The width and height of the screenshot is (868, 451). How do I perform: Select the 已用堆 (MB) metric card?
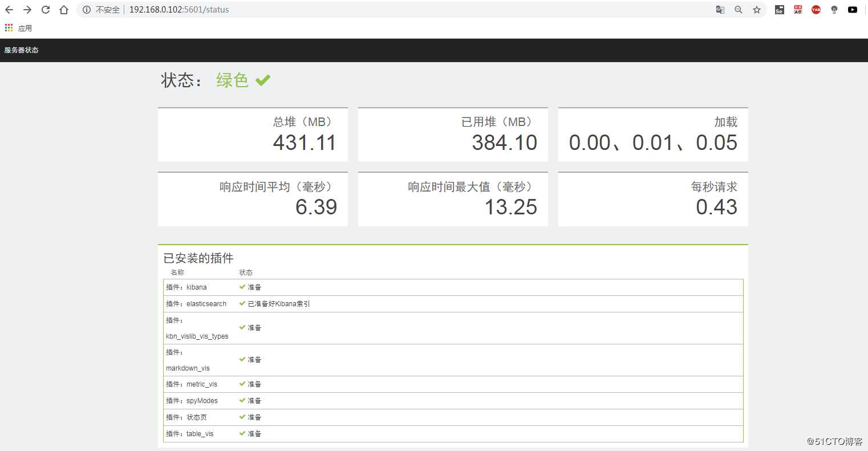coord(453,135)
